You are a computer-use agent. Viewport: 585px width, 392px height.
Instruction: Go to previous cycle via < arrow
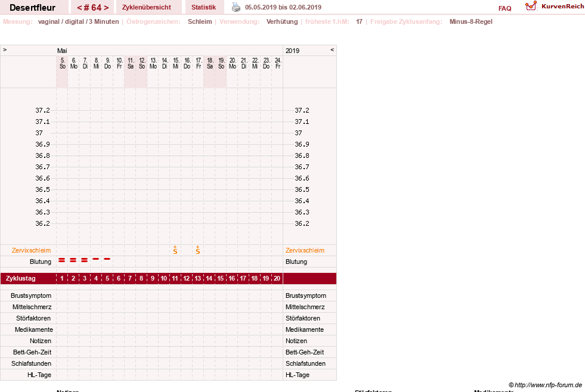pos(79,8)
